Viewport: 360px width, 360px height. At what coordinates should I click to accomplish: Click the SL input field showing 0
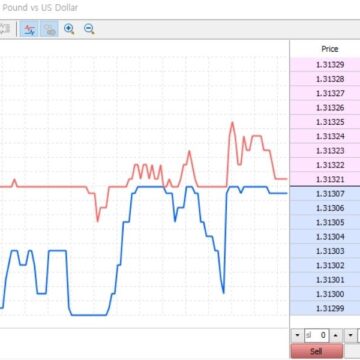317,336
